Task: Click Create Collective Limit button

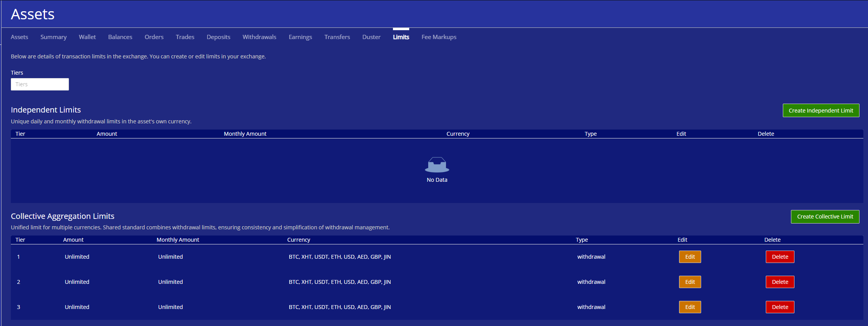Action: click(825, 217)
